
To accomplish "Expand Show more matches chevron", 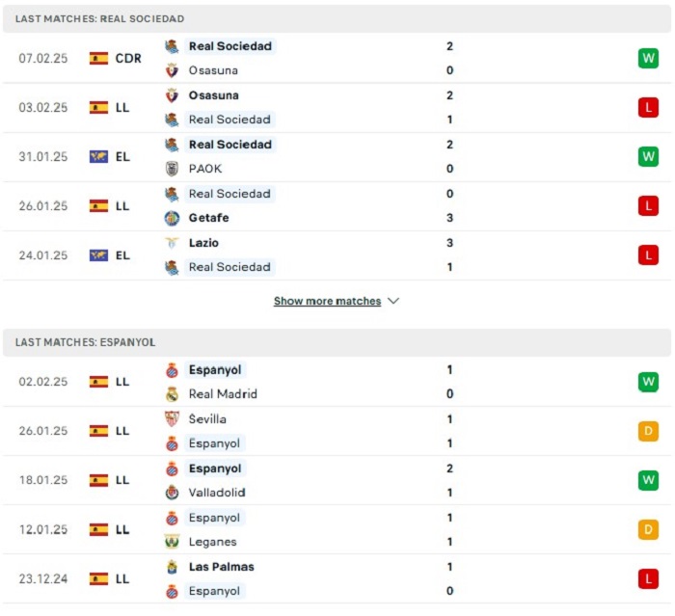I will click(393, 301).
